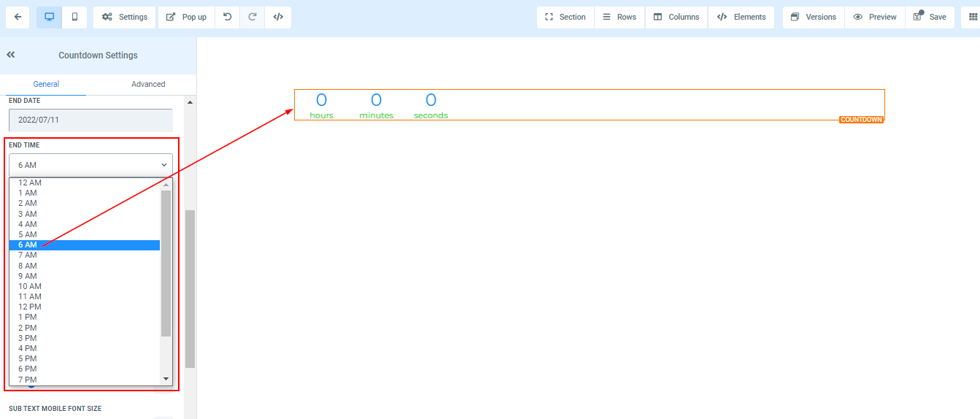Select the General tab
Viewport: 980px width, 419px height.
coord(46,84)
